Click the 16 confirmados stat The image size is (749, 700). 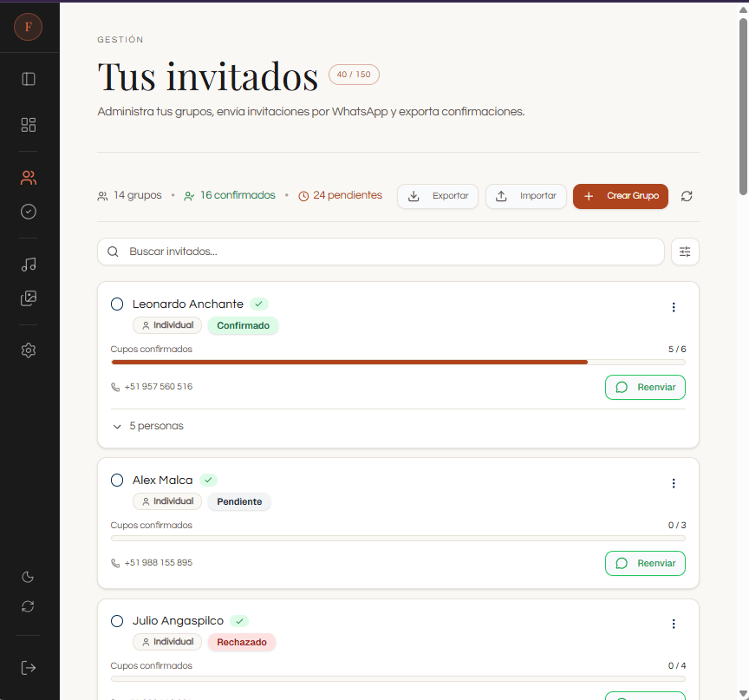(x=229, y=195)
